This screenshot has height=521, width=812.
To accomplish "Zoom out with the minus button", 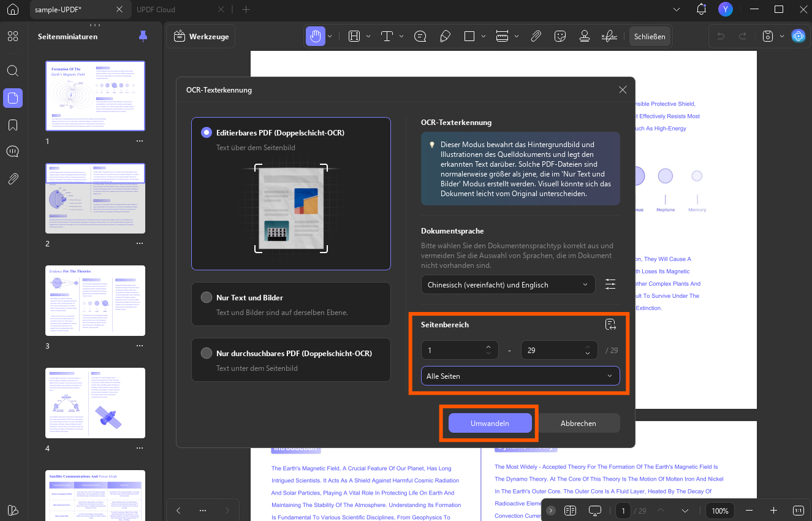I will tap(748, 511).
